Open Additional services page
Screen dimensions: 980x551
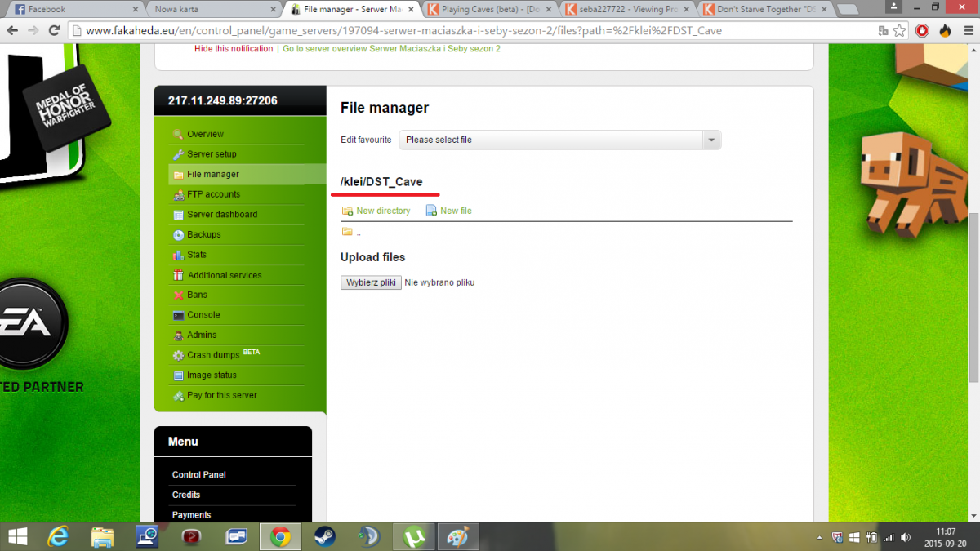pyautogui.click(x=225, y=275)
